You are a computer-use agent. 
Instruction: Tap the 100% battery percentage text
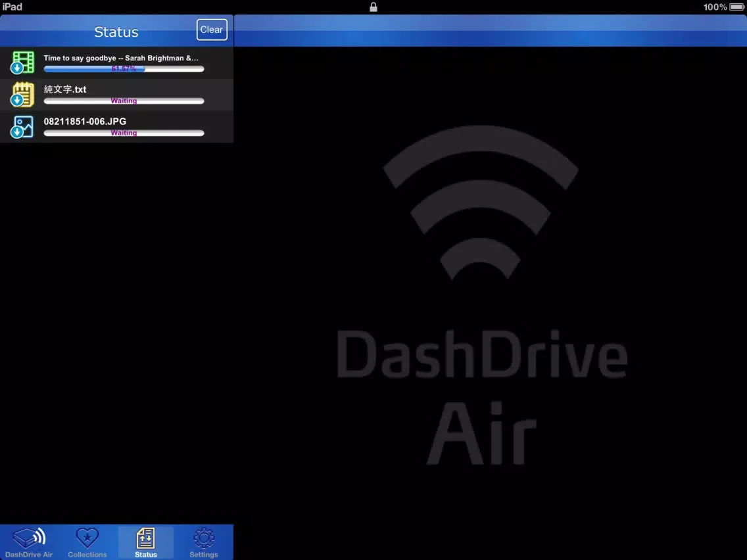pos(715,7)
